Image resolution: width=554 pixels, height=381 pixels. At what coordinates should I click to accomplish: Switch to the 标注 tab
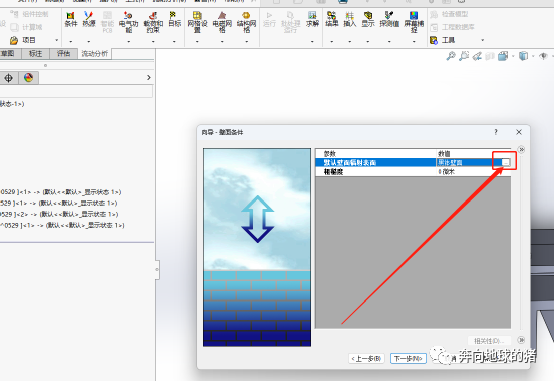click(35, 53)
